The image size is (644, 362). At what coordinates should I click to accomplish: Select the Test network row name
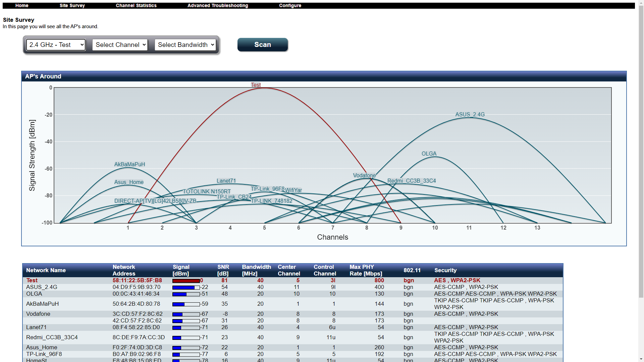(x=32, y=280)
